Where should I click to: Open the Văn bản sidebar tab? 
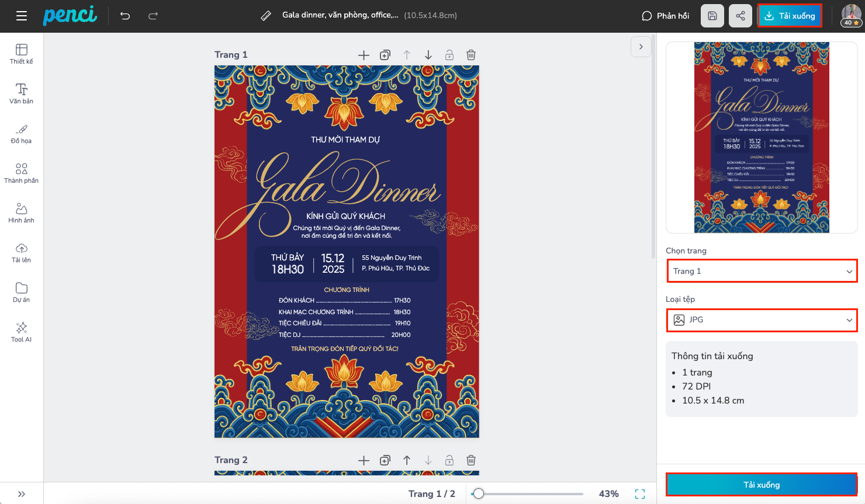click(22, 93)
